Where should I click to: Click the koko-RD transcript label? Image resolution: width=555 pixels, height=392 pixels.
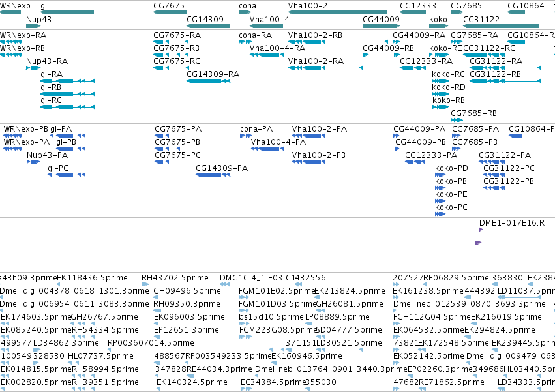tap(449, 88)
